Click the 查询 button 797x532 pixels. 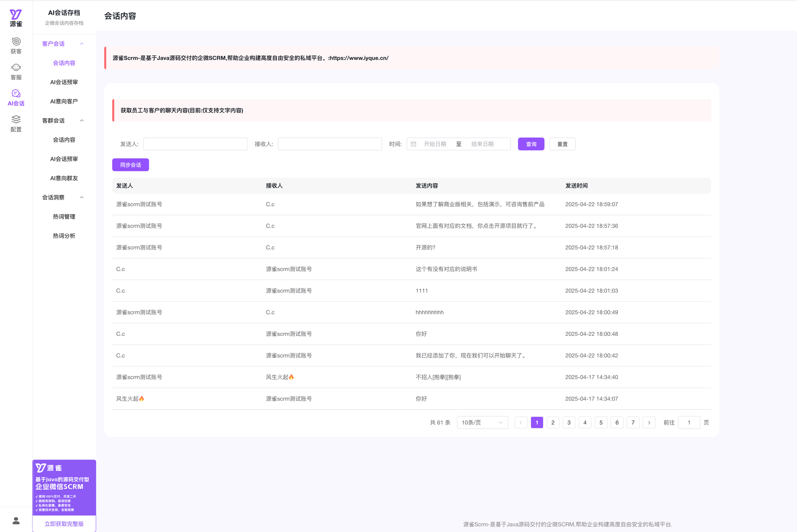(531, 144)
